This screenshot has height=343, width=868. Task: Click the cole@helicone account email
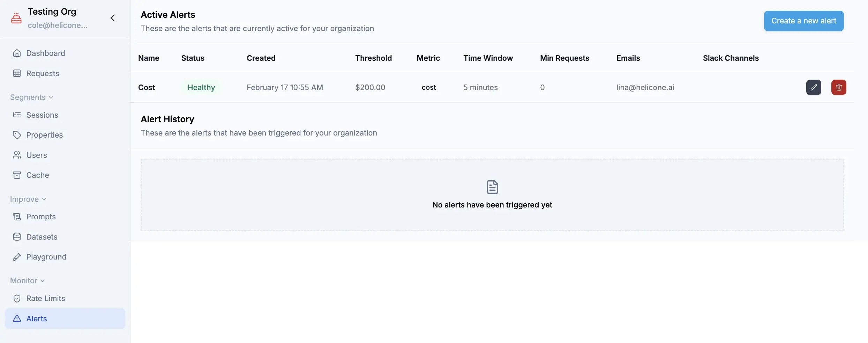(x=58, y=25)
